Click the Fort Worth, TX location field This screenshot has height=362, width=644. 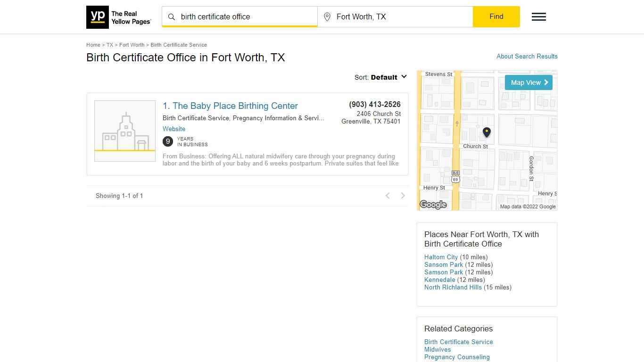click(x=395, y=17)
